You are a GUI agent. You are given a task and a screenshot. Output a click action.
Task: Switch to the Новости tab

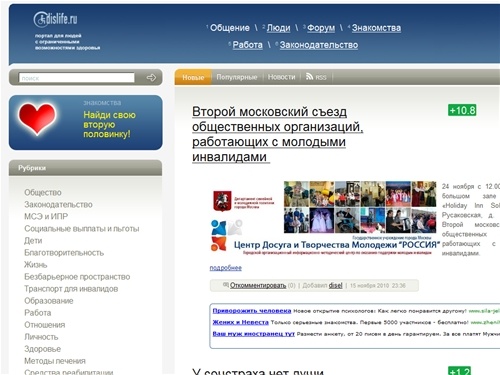pos(281,77)
